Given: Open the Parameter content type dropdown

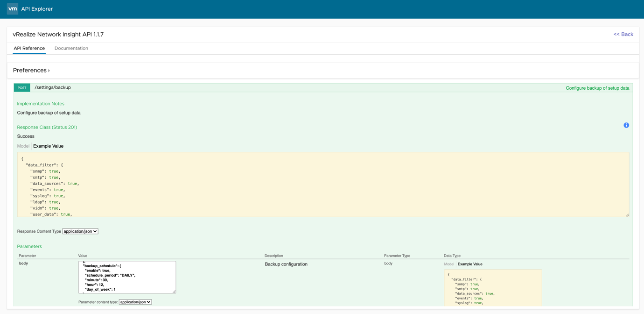Looking at the screenshot, I should click(x=135, y=302).
